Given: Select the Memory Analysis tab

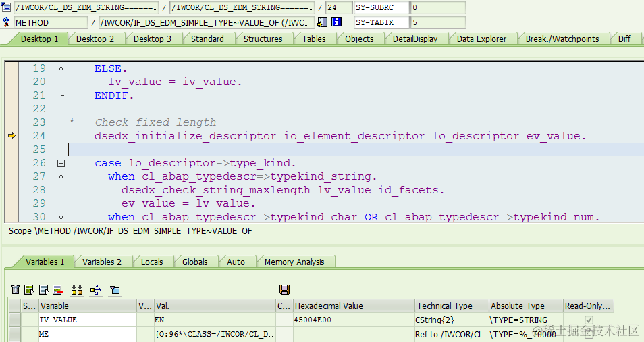Looking at the screenshot, I should coord(294,262).
